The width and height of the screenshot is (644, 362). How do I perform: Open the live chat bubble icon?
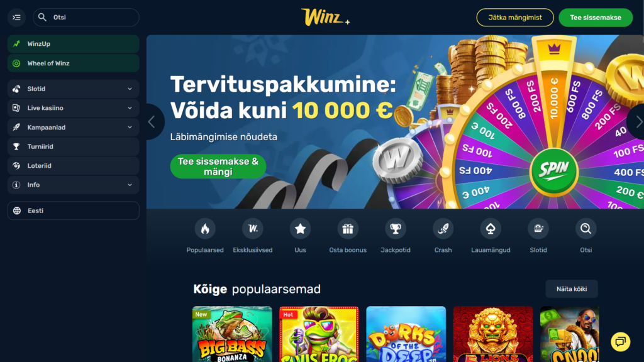[x=620, y=341]
